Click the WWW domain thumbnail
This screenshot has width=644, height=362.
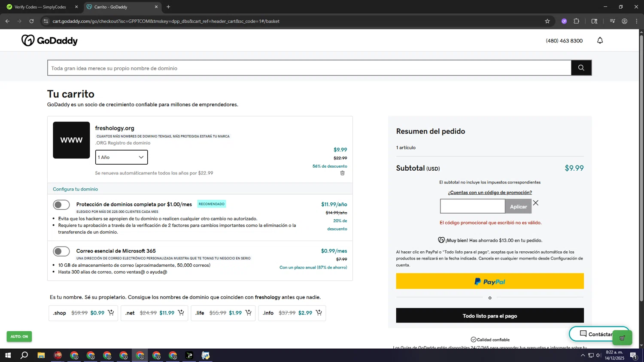tap(71, 140)
